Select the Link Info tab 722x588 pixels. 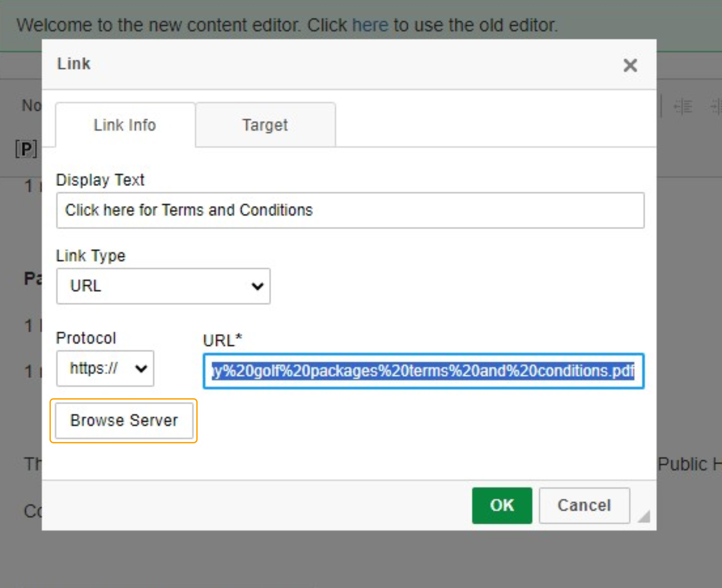125,125
